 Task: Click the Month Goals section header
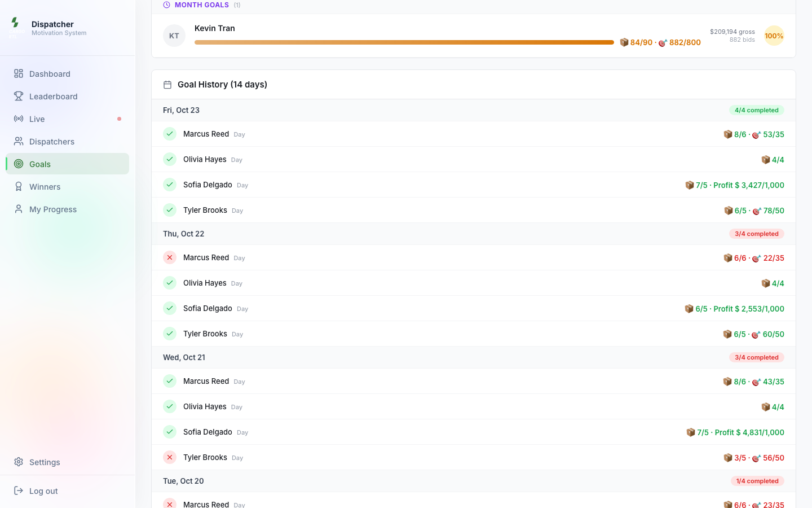(201, 5)
